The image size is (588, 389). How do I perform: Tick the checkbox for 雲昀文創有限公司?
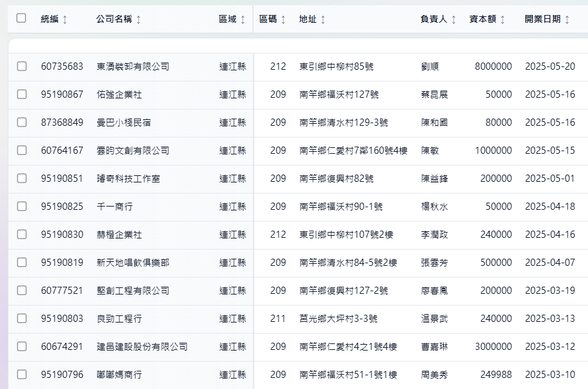(22, 151)
